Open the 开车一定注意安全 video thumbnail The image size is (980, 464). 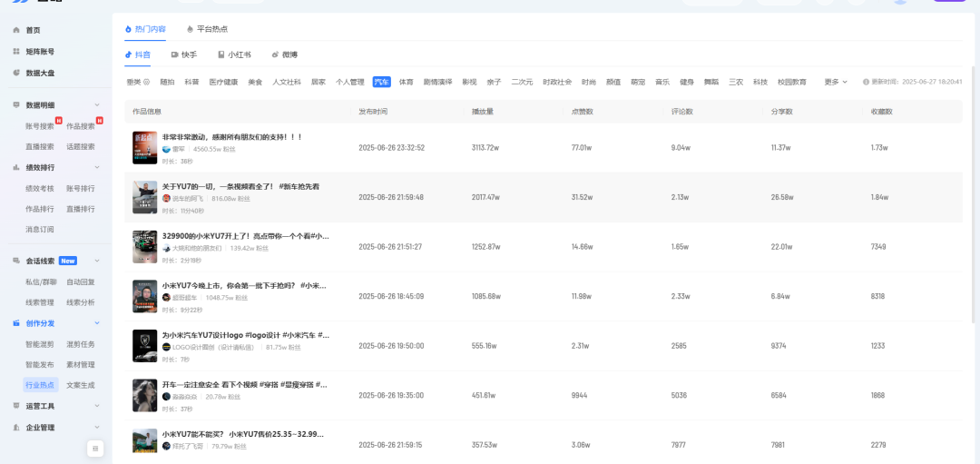click(144, 395)
